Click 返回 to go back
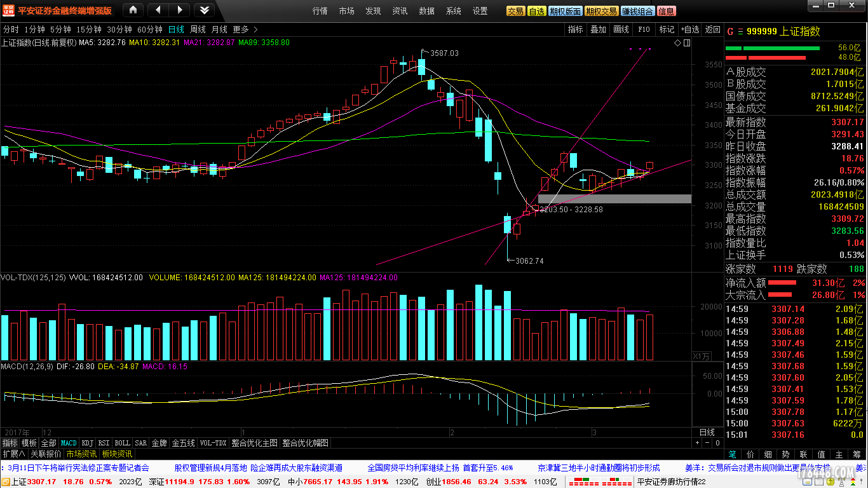 712,29
